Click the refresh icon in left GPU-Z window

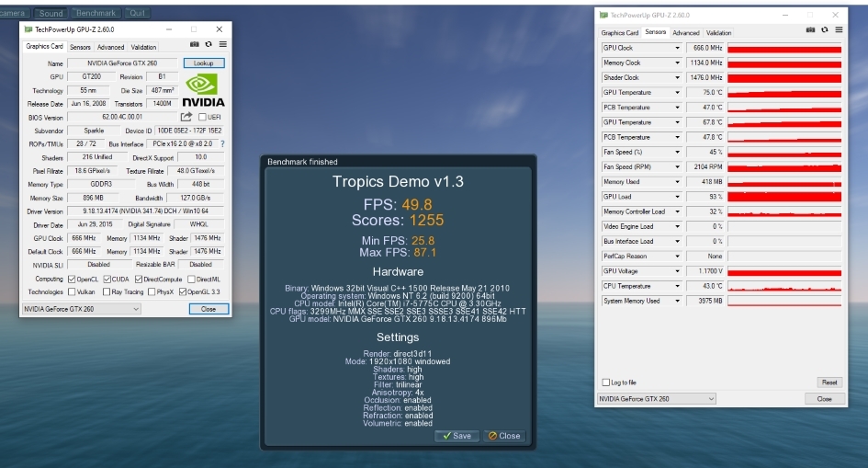pos(209,44)
